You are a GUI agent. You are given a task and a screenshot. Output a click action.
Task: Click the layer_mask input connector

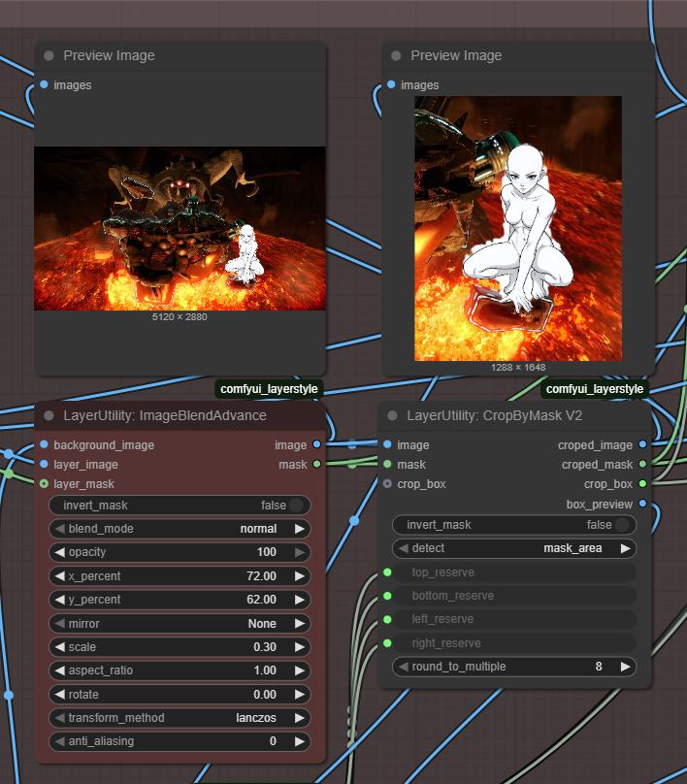click(45, 483)
